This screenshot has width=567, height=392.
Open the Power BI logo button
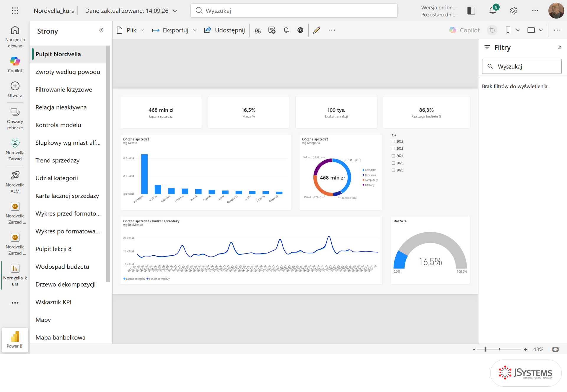(15, 340)
